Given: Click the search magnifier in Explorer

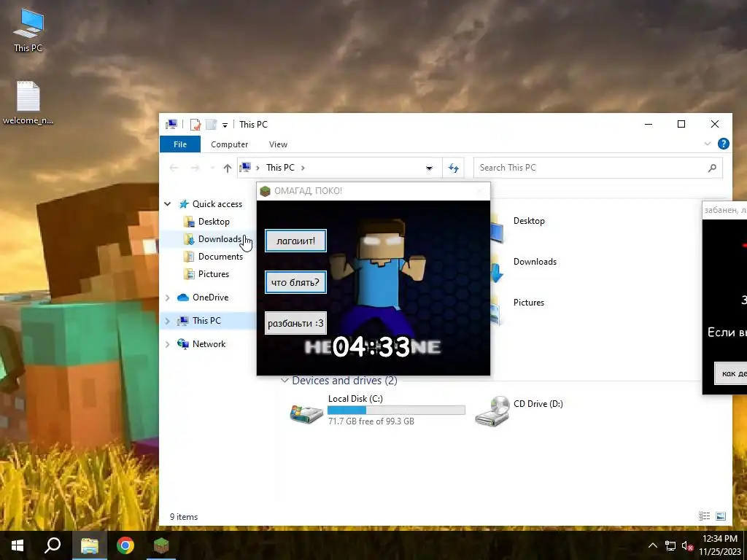Looking at the screenshot, I should tap(712, 168).
